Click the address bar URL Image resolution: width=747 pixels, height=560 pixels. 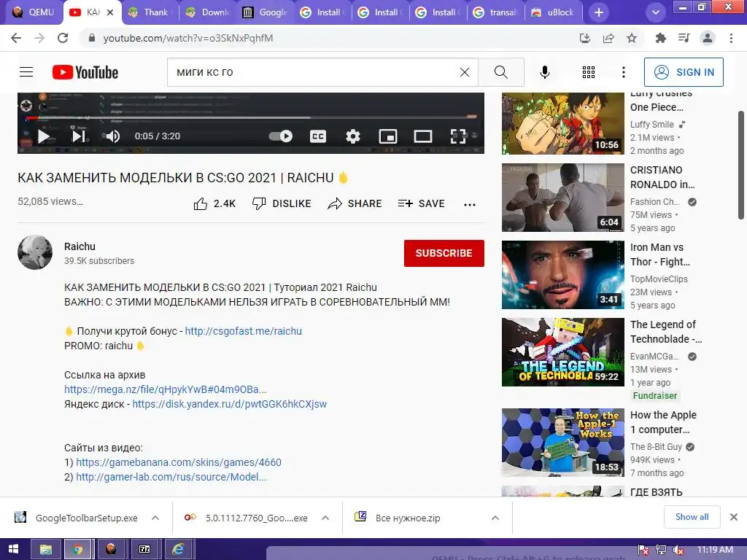click(188, 38)
